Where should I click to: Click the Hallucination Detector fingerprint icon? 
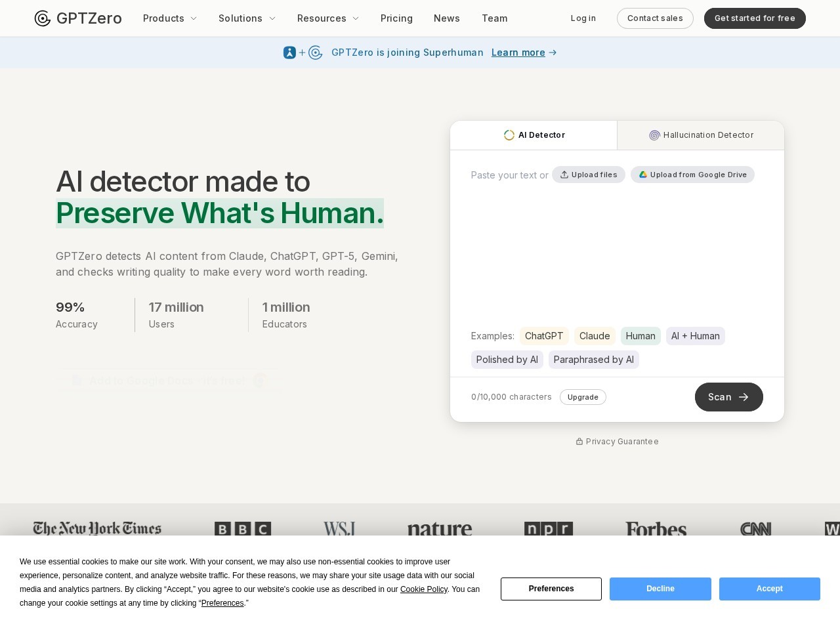[654, 135]
